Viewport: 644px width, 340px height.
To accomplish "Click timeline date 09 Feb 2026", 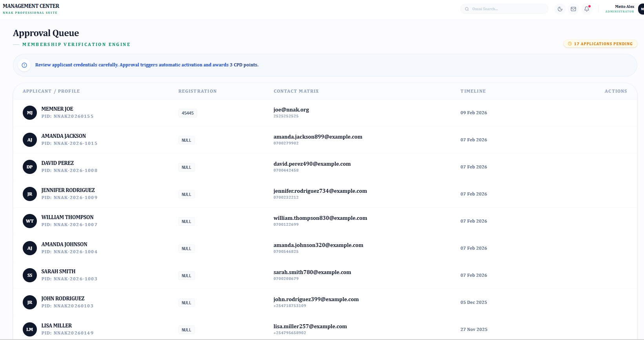I will [474, 113].
